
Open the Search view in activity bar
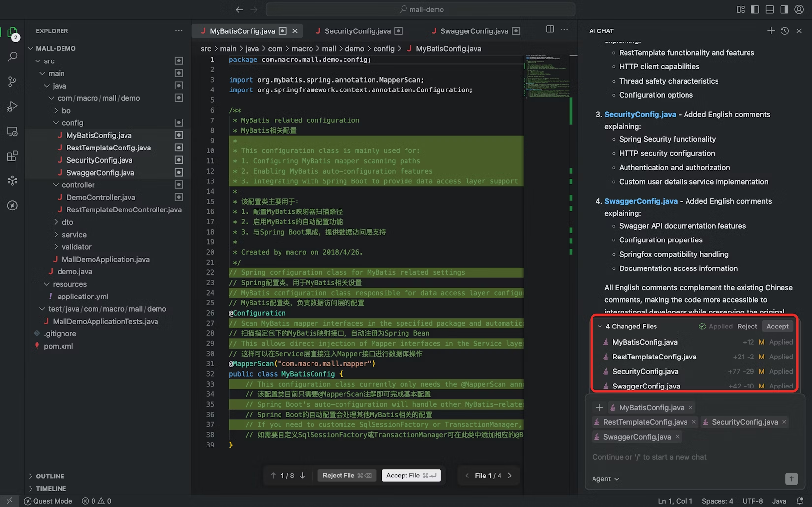[x=12, y=57]
